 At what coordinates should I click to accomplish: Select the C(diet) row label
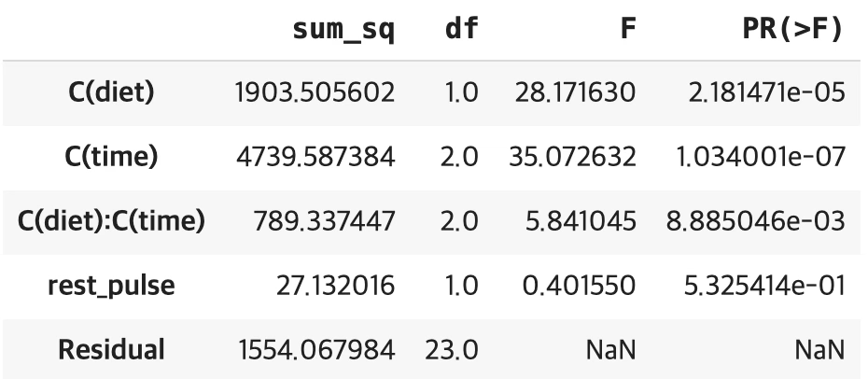[x=111, y=94]
